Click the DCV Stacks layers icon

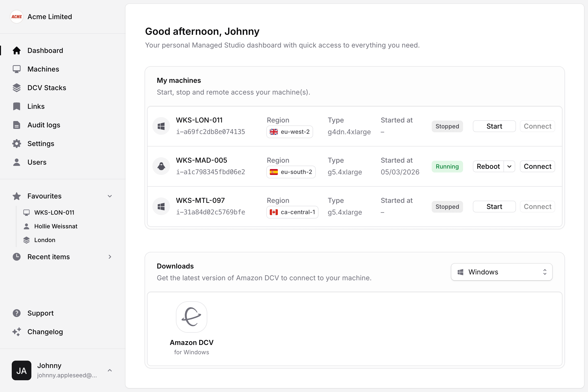coord(16,88)
